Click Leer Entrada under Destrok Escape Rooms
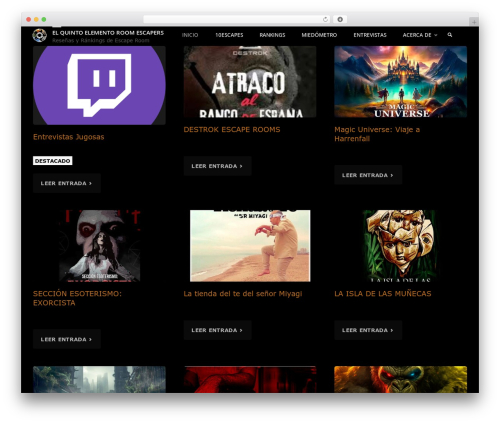 [217, 166]
